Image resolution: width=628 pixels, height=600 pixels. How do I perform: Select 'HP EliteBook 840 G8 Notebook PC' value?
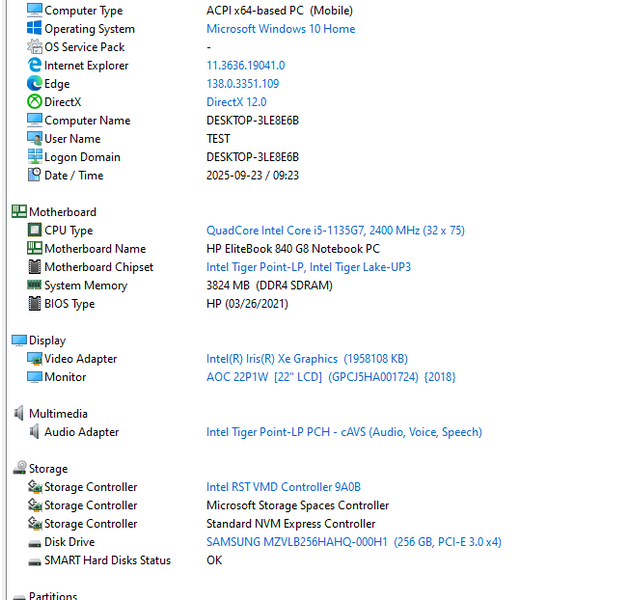point(293,249)
